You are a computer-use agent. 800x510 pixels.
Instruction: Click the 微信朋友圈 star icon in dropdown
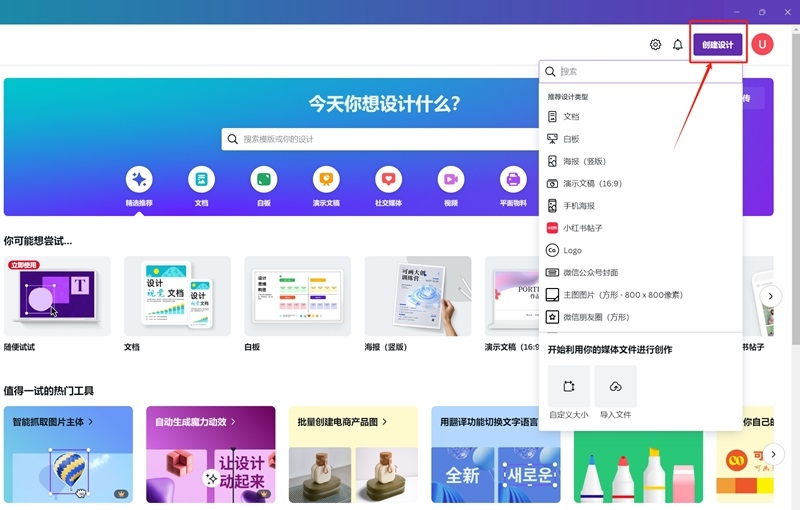tap(552, 317)
